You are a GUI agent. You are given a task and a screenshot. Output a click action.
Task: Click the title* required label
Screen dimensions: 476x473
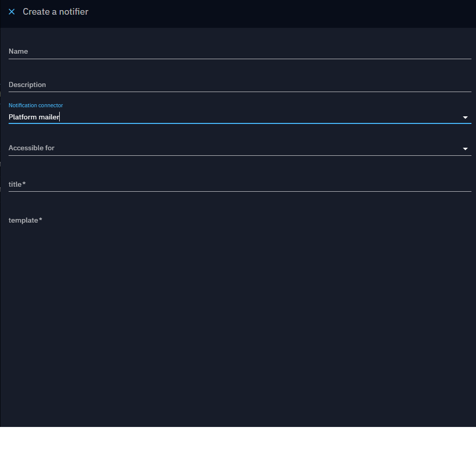17,185
